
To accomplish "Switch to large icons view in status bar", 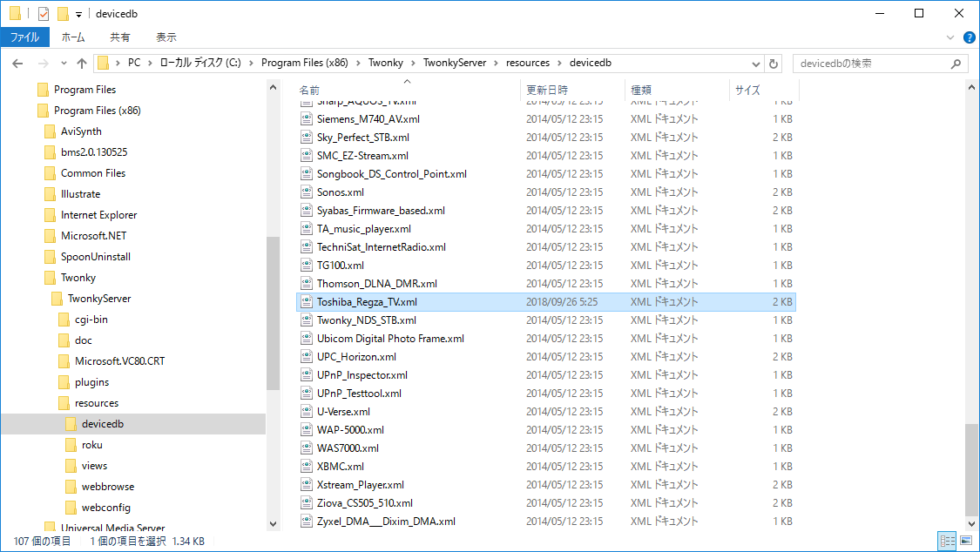I will [966, 541].
